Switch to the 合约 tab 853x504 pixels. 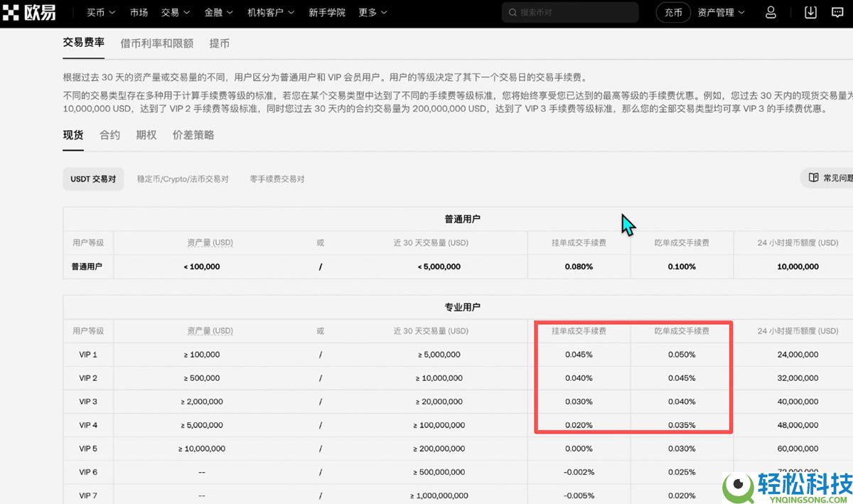pyautogui.click(x=109, y=134)
